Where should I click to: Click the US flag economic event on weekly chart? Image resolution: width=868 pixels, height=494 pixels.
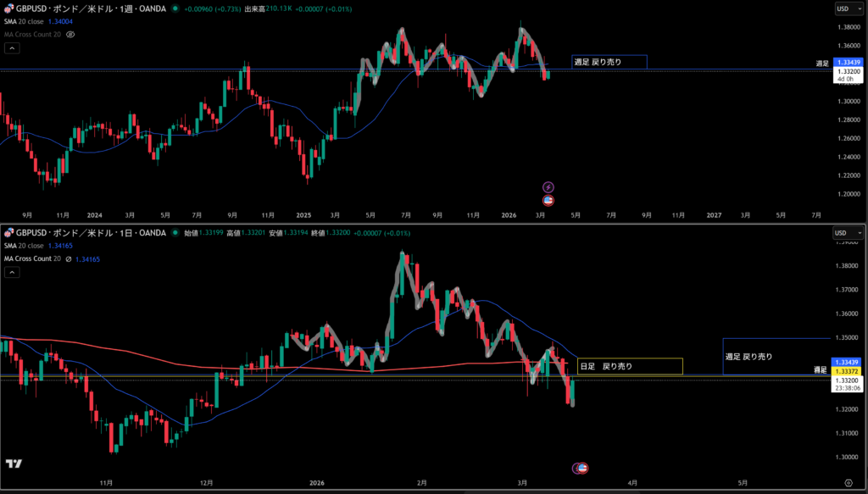[x=548, y=200]
